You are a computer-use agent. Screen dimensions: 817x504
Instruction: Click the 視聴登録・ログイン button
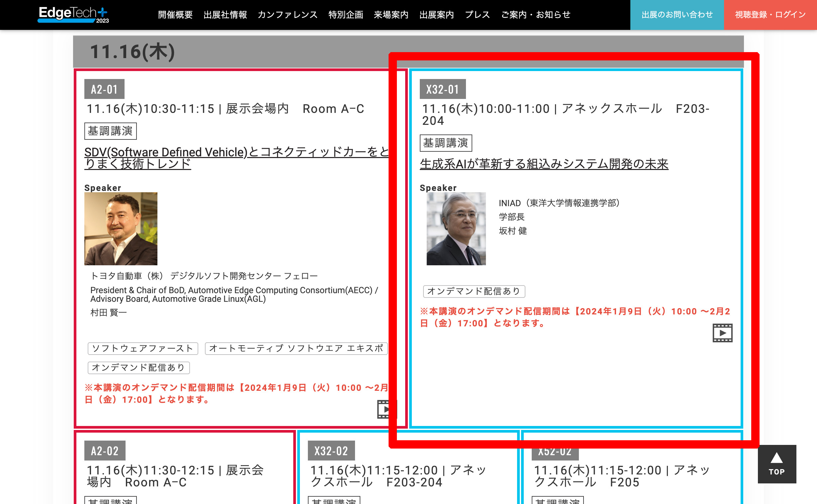(x=770, y=15)
